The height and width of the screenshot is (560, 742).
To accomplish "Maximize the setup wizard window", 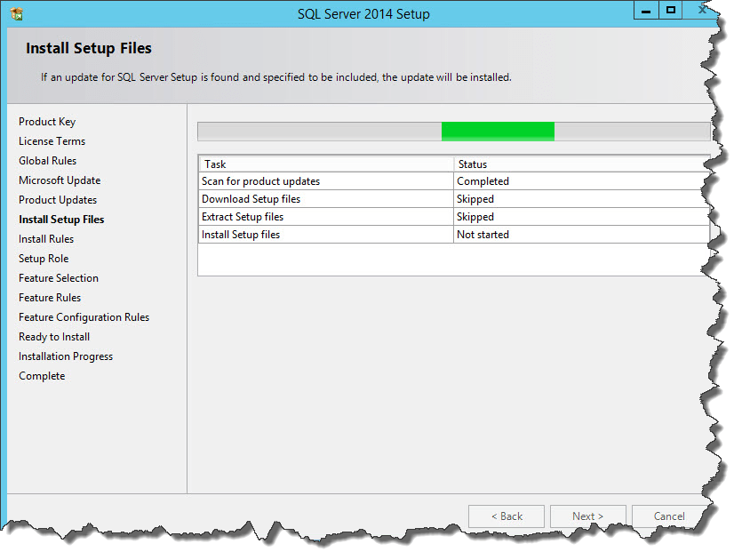I will pyautogui.click(x=671, y=10).
